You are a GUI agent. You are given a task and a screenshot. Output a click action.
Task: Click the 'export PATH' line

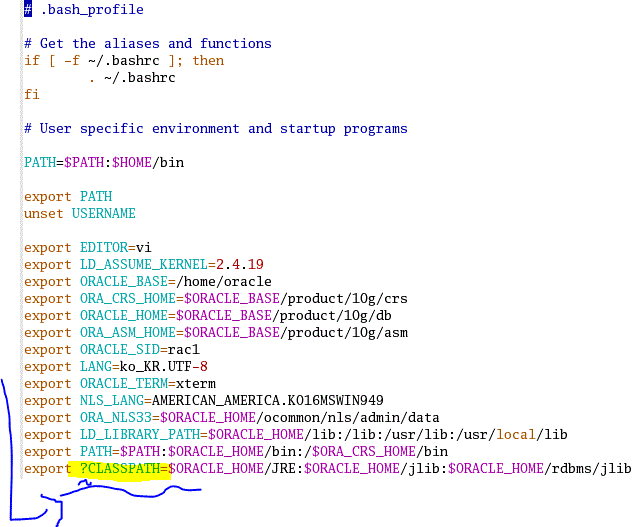click(x=68, y=197)
